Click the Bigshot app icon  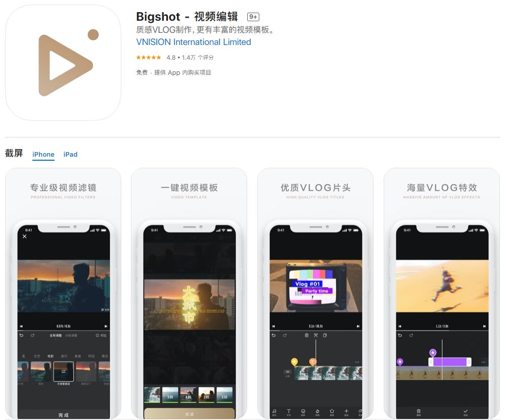pyautogui.click(x=63, y=63)
